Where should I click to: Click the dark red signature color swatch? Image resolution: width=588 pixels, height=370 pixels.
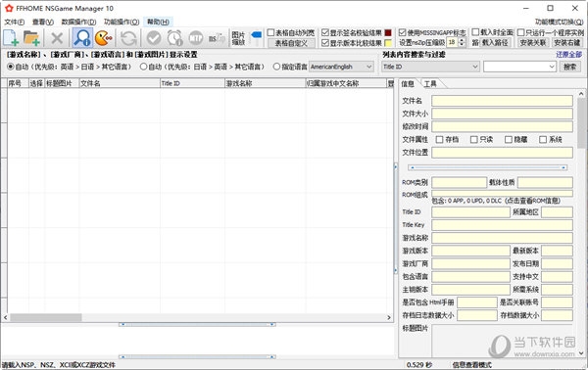(388, 33)
